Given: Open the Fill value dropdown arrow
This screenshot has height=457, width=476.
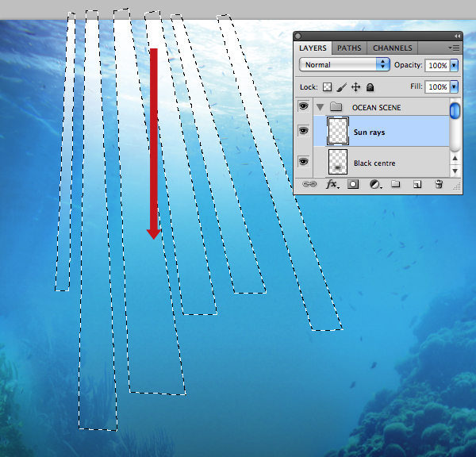Looking at the screenshot, I should pyautogui.click(x=454, y=87).
